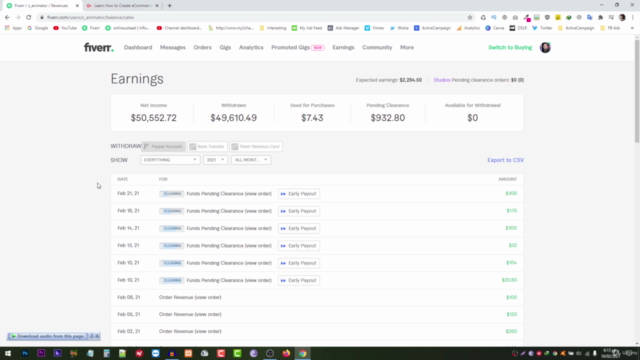Screen dimensions: 640x360
Task: Click the page vertical scrollbar
Action: click(x=637, y=90)
